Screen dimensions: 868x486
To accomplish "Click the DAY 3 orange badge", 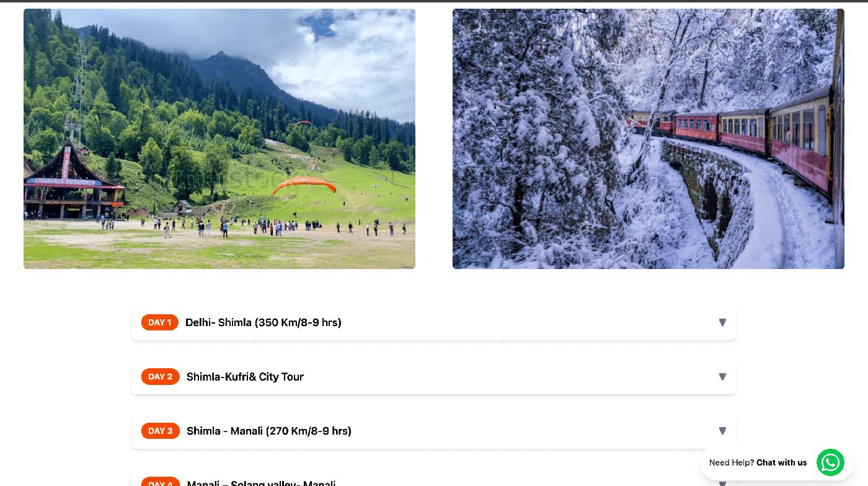I will [161, 431].
